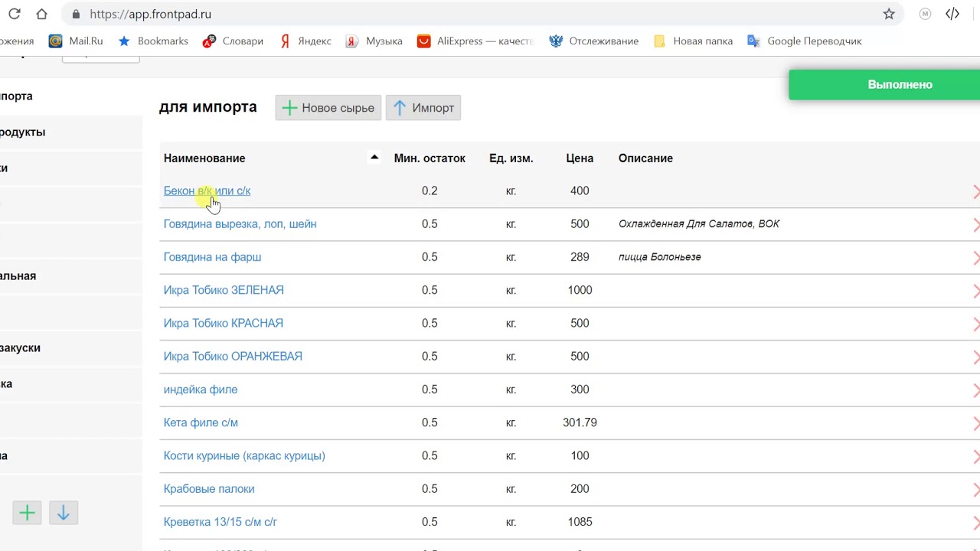This screenshot has height=551, width=980.
Task: Open Google Переводчик bookmark
Action: pos(805,41)
